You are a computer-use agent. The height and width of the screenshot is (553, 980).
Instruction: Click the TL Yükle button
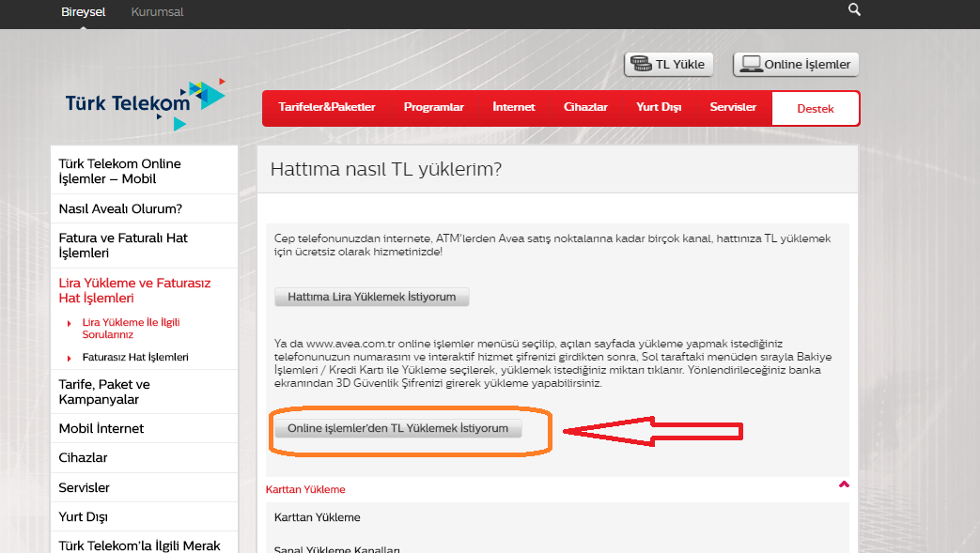(x=669, y=65)
